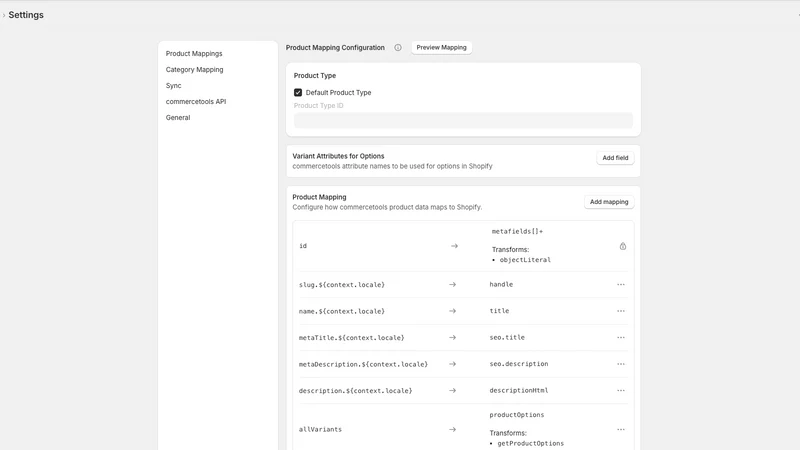800x450 pixels.
Task: Click the Product Type ID input field
Action: tap(463, 120)
